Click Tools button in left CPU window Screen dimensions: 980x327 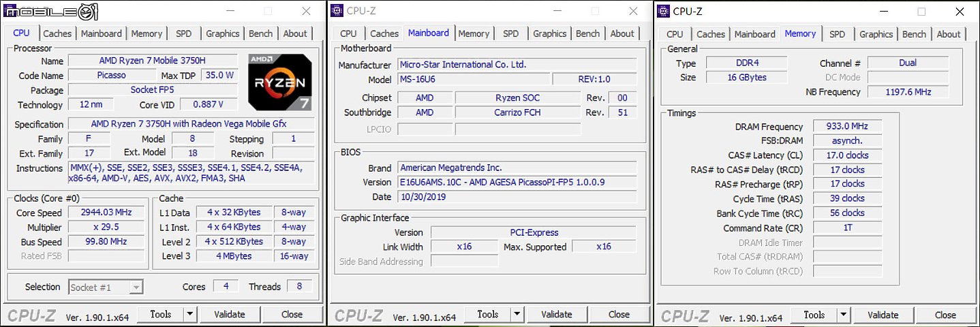coord(161,314)
